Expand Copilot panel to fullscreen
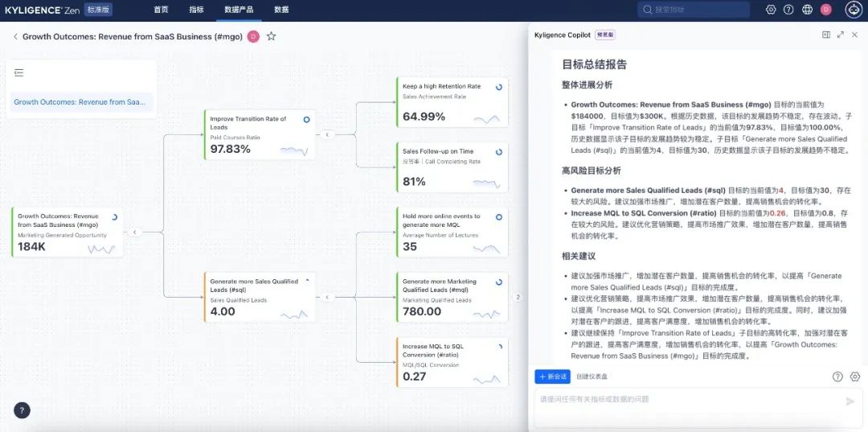 pyautogui.click(x=841, y=35)
